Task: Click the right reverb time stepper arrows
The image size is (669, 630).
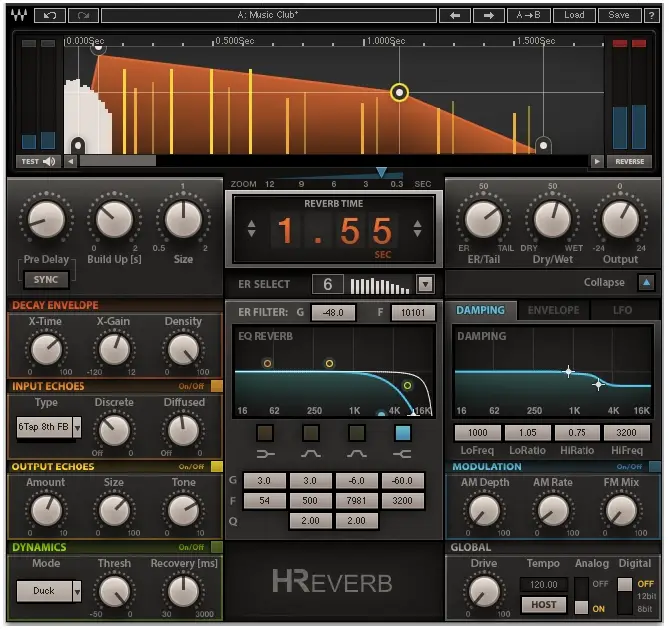Action: point(417,229)
